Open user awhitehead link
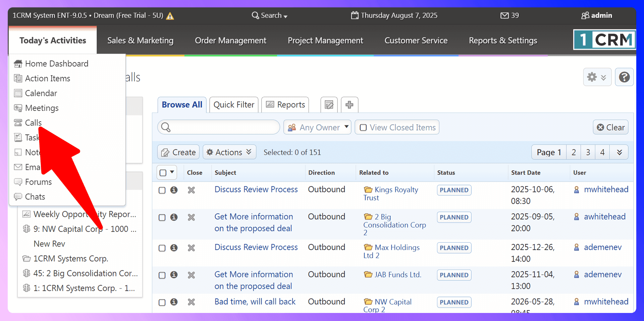This screenshot has width=644, height=321. [x=604, y=217]
